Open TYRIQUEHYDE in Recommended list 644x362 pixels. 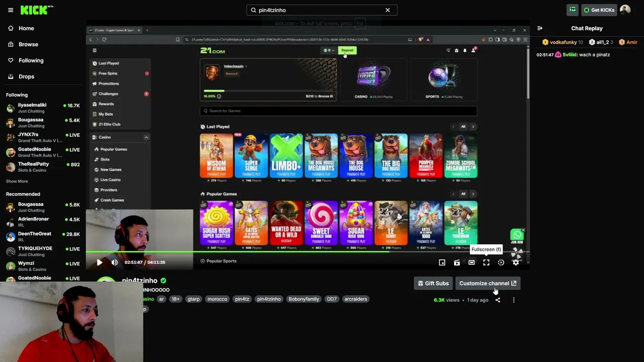coord(43,251)
